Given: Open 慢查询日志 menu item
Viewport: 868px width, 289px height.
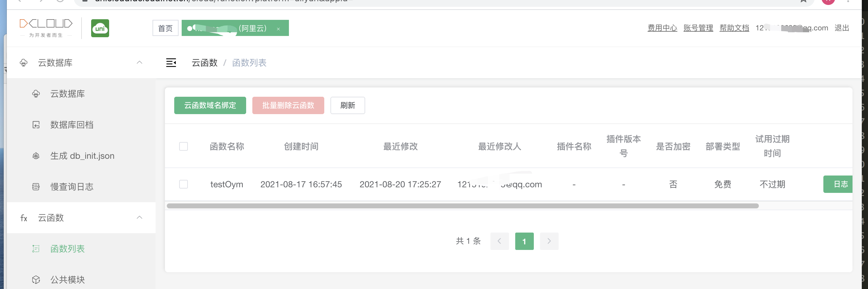Looking at the screenshot, I should (81, 187).
